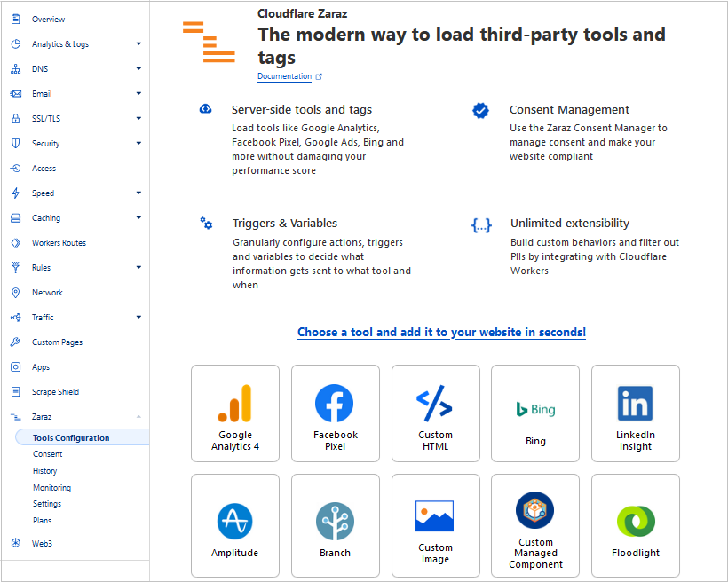The image size is (728, 582).
Task: Open the Apps label in the sidebar
Action: 40,367
